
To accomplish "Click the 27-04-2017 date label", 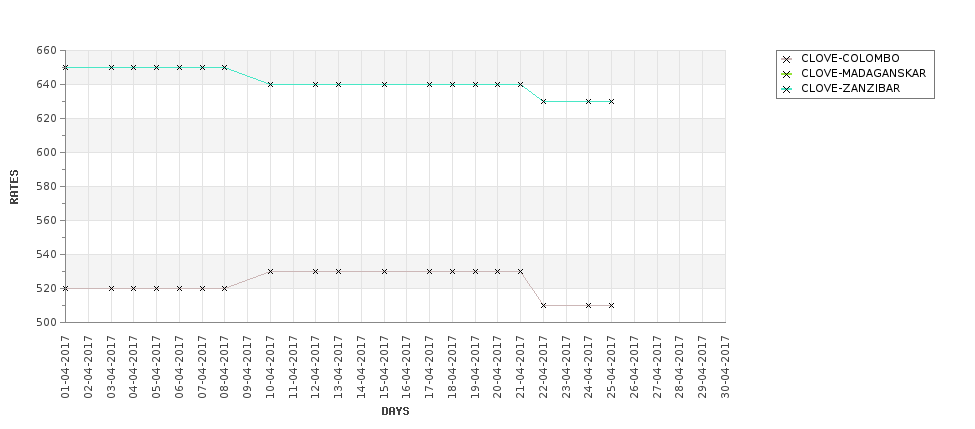I will [657, 367].
